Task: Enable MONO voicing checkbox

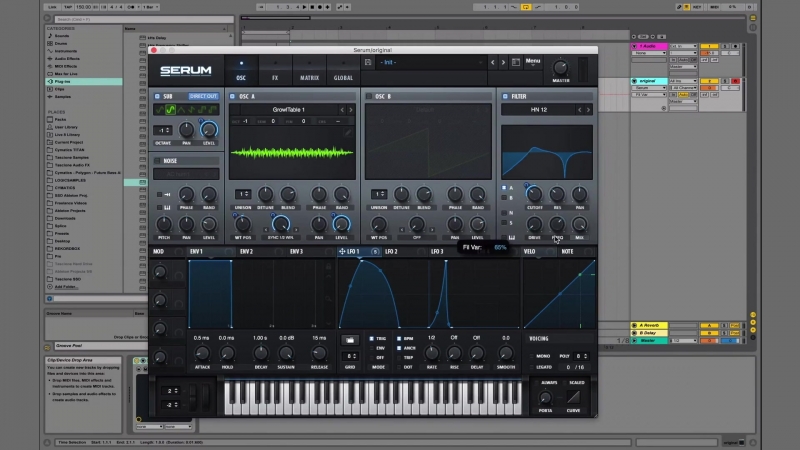Action: 531,356
